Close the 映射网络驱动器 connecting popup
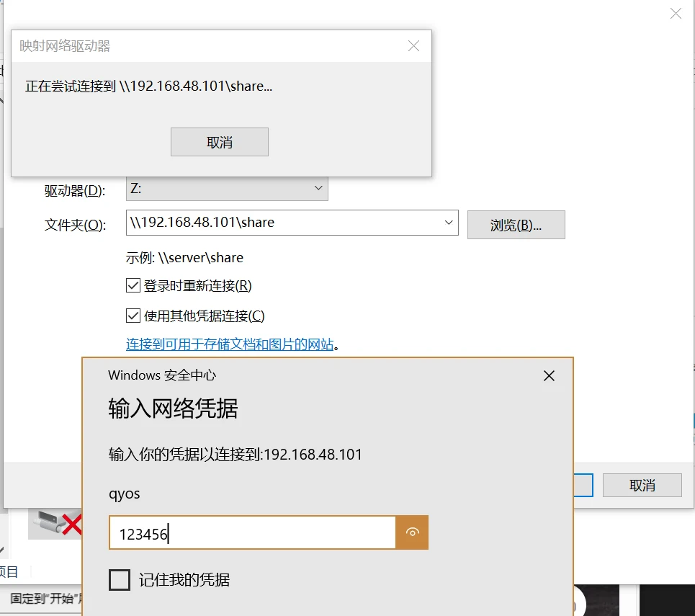 [413, 46]
